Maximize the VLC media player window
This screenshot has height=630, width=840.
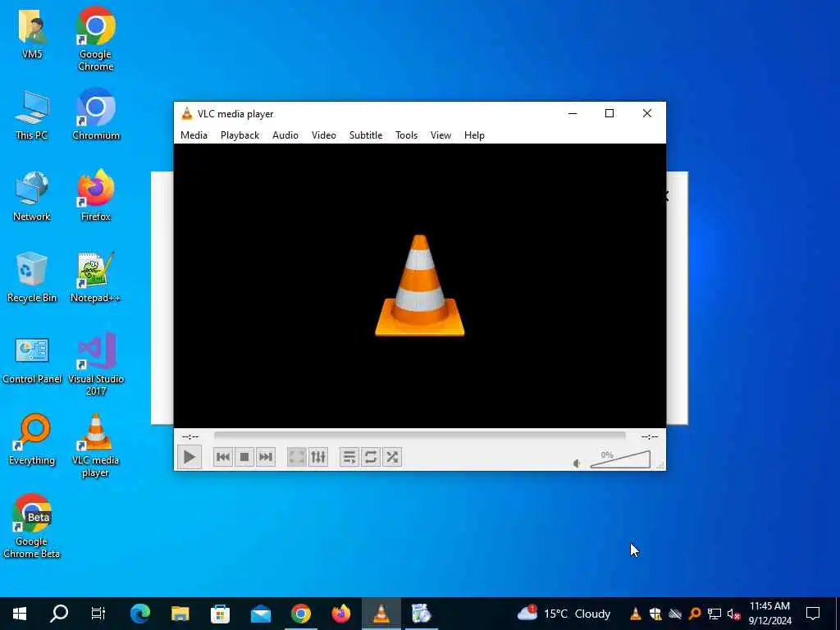pos(609,113)
